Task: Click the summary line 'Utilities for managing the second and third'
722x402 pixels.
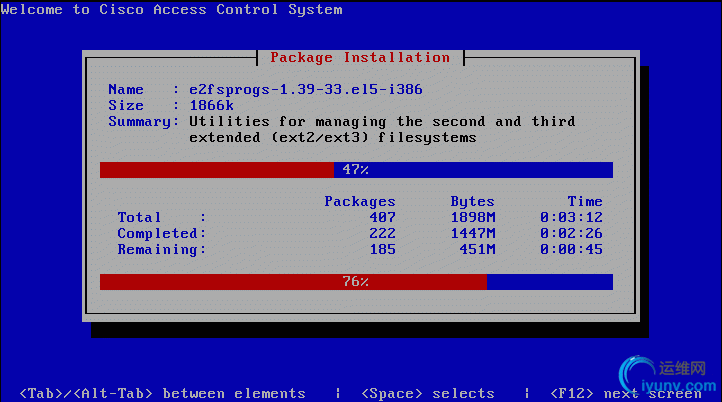Action: tap(382, 122)
